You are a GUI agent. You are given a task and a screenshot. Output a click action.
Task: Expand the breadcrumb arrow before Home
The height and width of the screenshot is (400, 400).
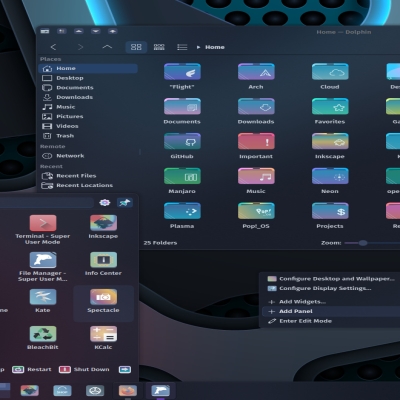(x=198, y=47)
